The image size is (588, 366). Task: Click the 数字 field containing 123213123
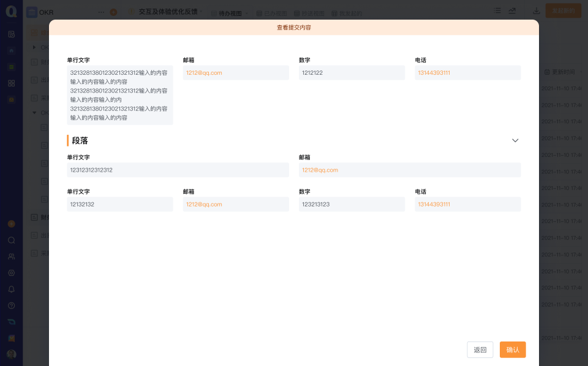pyautogui.click(x=352, y=204)
